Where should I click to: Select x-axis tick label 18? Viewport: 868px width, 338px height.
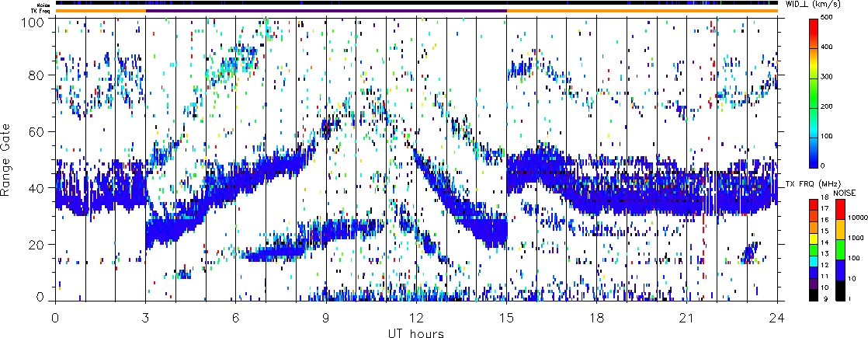pyautogui.click(x=597, y=318)
